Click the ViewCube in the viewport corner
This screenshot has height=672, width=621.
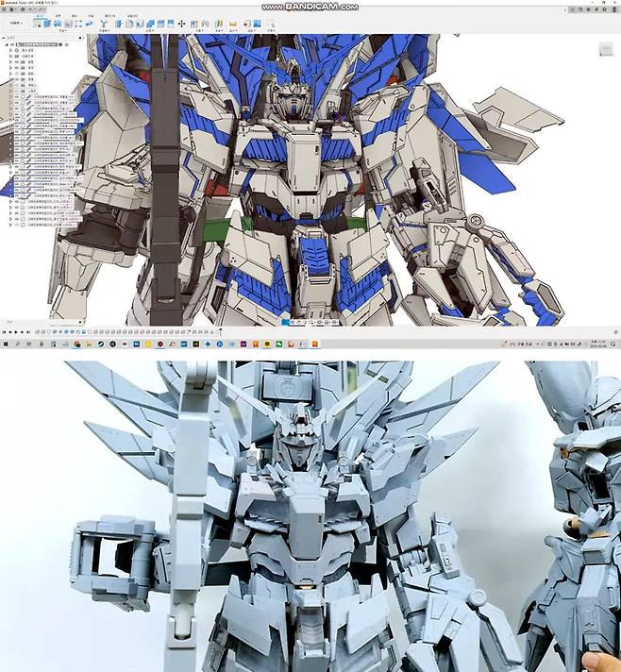pos(606,49)
